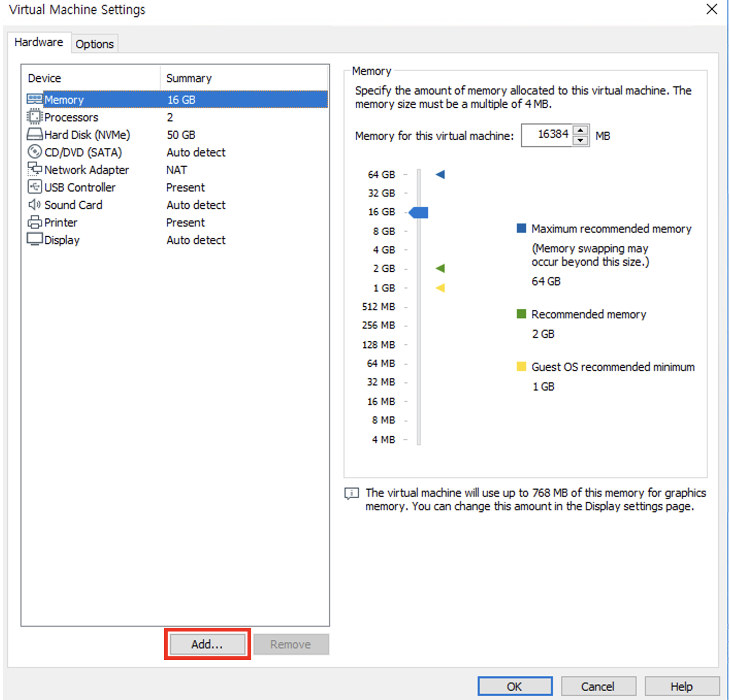The width and height of the screenshot is (729, 700).
Task: Select the Network Adapter row label
Action: click(x=86, y=170)
